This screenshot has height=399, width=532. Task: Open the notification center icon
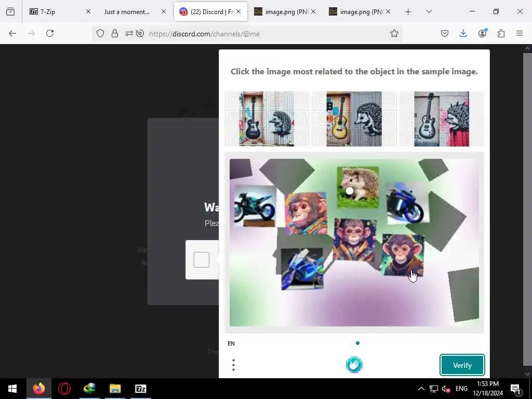tap(516, 389)
